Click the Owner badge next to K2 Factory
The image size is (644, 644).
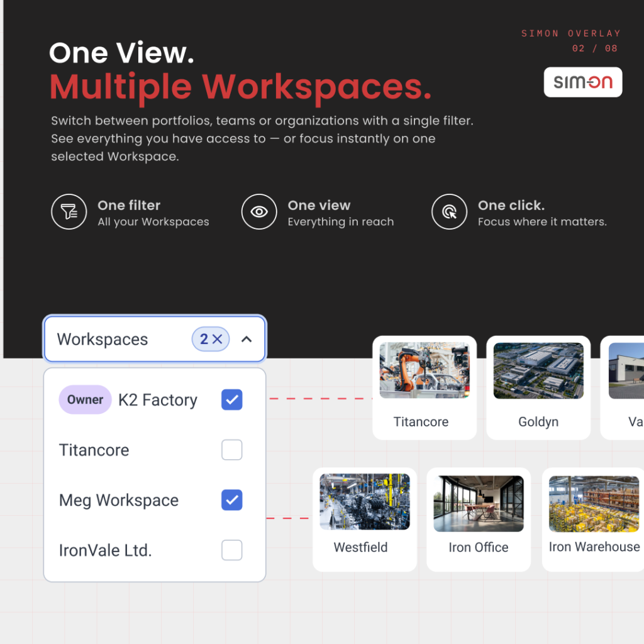(x=85, y=399)
